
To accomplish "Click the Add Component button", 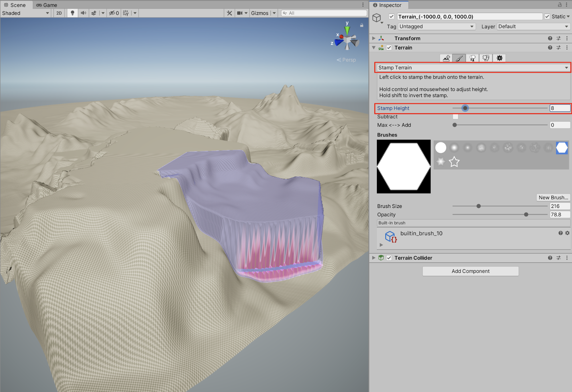I will (x=470, y=271).
